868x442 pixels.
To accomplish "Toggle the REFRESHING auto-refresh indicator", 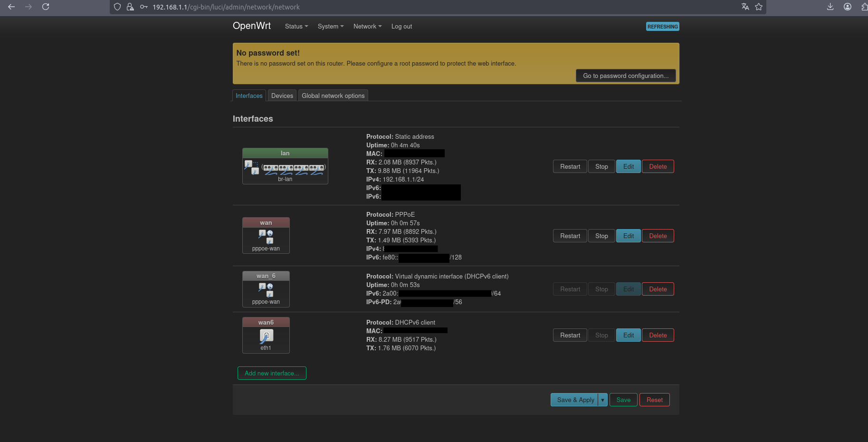I will (x=662, y=27).
